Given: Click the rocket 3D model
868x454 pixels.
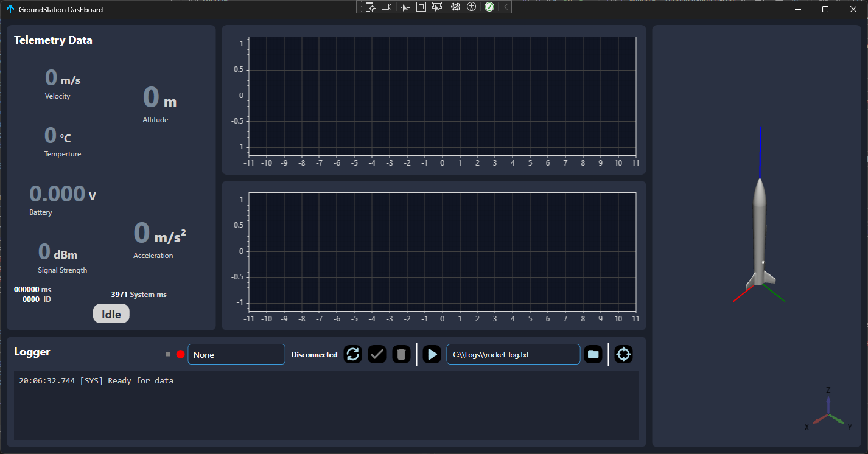Looking at the screenshot, I should click(760, 232).
